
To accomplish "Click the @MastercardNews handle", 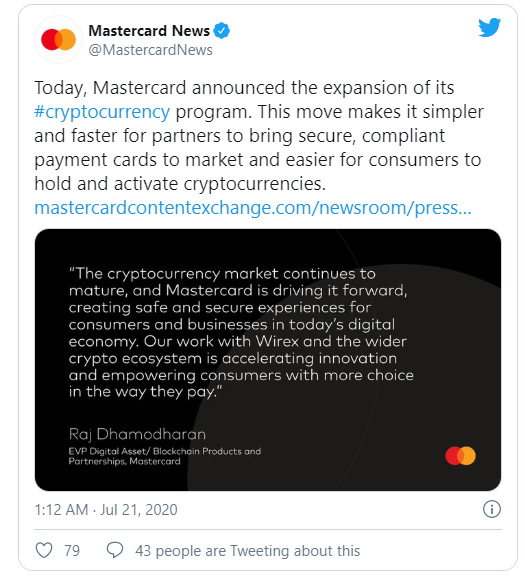I will point(150,50).
